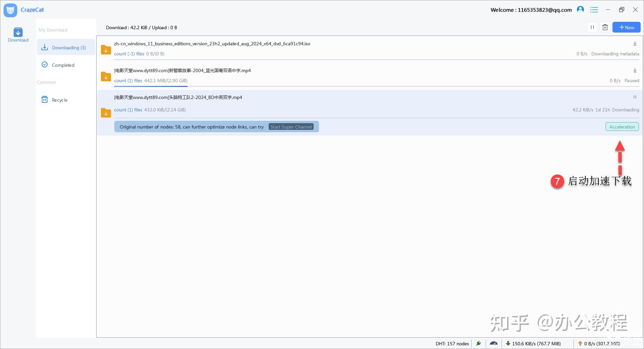This screenshot has height=349, width=644.
Task: Open the Completed downloads tab
Action: 63,65
